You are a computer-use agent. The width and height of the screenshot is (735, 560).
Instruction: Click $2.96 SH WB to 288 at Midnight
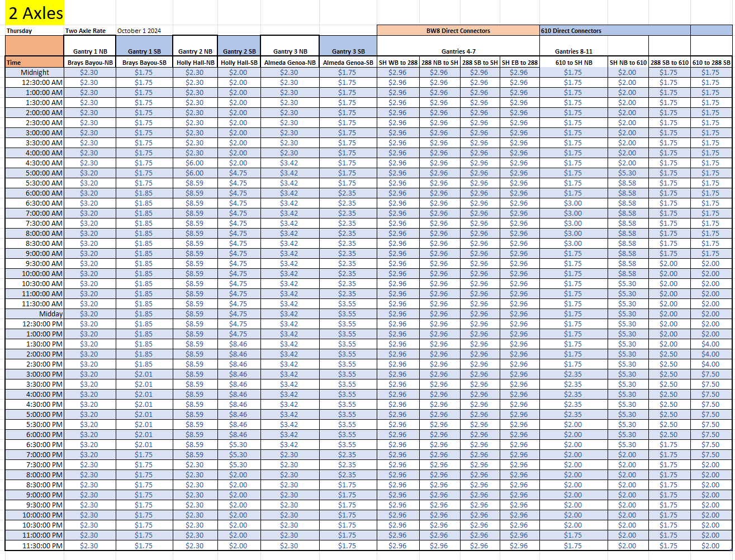click(x=398, y=73)
